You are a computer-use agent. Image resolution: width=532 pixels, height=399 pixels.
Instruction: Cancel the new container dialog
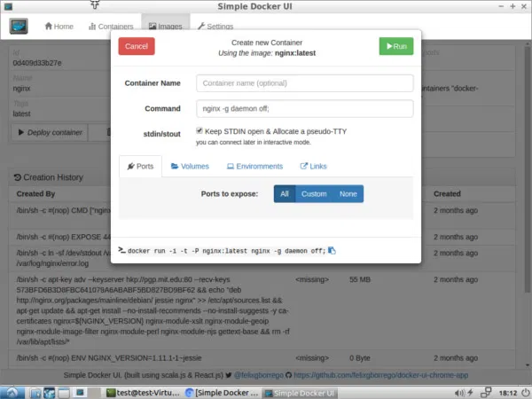(137, 46)
